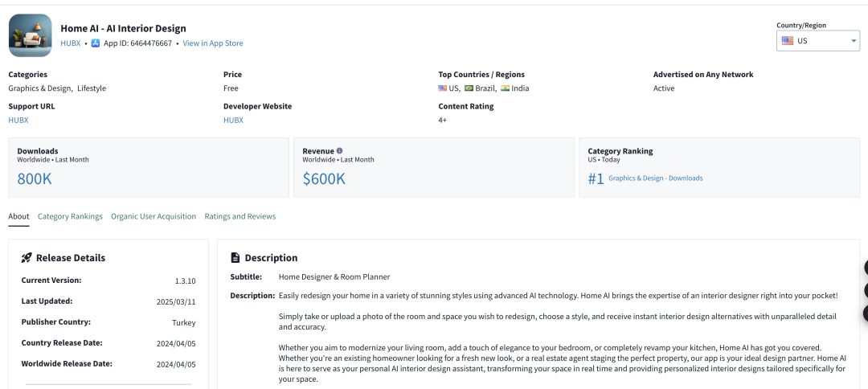Click the Revenue info icon
Image resolution: width=868 pixels, height=389 pixels.
pyautogui.click(x=339, y=150)
